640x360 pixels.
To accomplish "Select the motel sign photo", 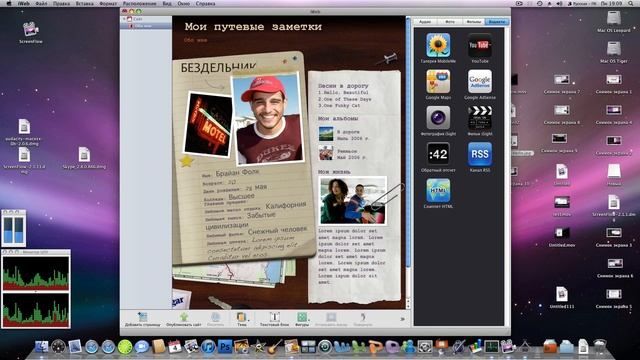I will (x=208, y=125).
